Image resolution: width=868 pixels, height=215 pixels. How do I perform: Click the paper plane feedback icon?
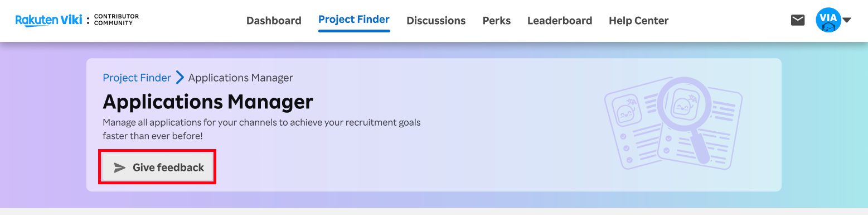point(120,167)
